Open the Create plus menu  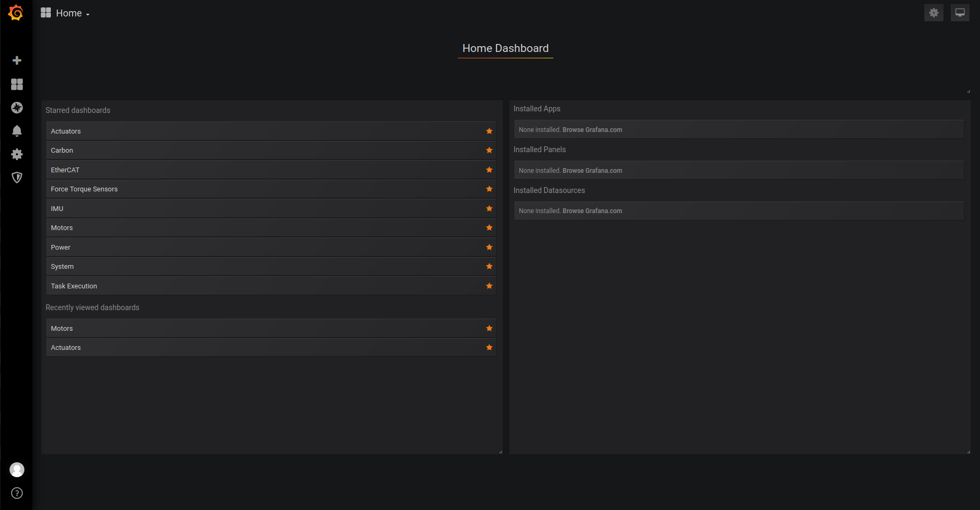tap(17, 60)
